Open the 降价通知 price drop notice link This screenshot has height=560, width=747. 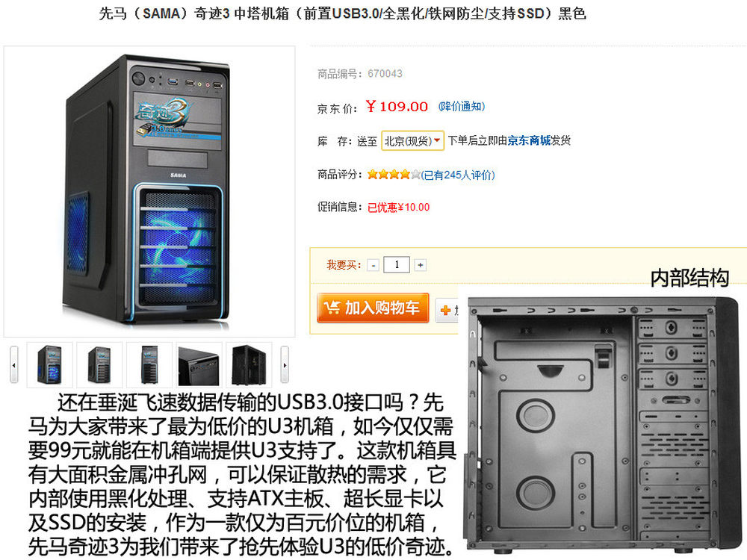(461, 106)
